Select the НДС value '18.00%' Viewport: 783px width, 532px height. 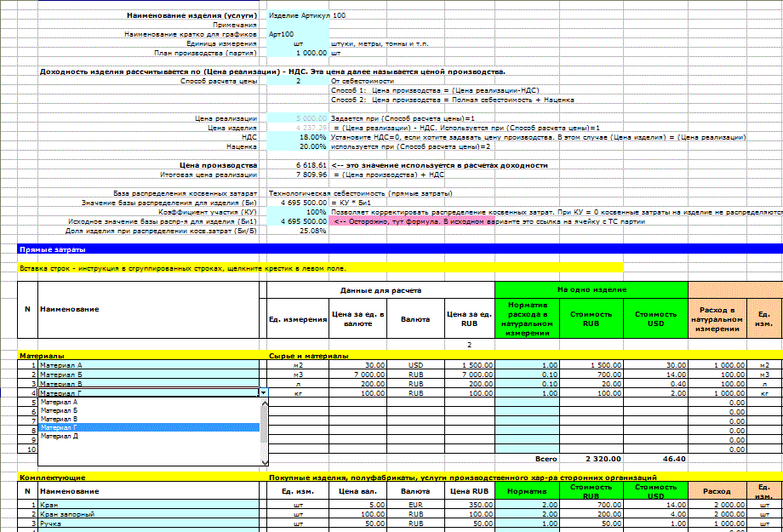click(298, 137)
